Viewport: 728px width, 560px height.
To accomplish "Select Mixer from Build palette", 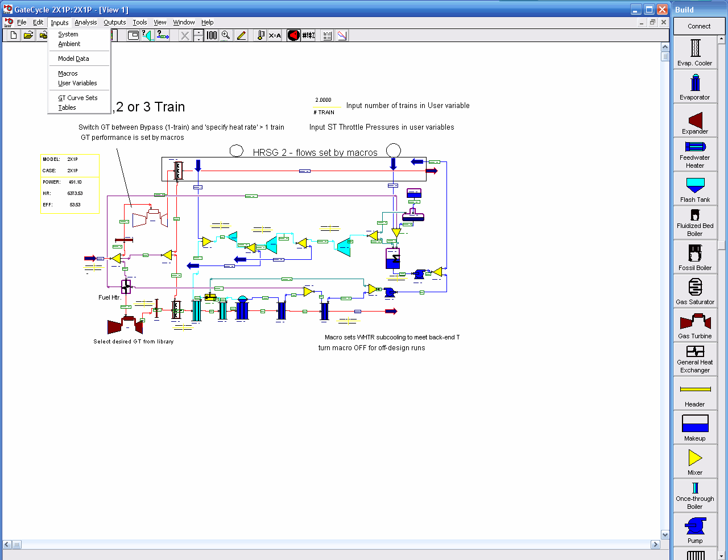I will tap(695, 462).
